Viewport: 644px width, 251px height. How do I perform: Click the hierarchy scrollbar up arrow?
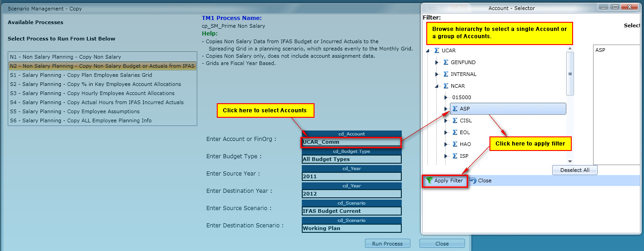coord(570,48)
